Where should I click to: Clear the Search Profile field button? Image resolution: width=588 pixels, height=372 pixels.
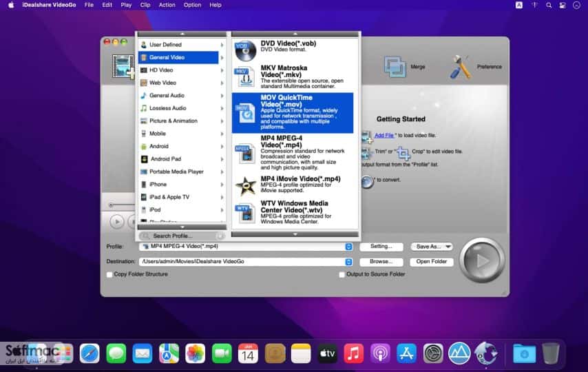220,236
